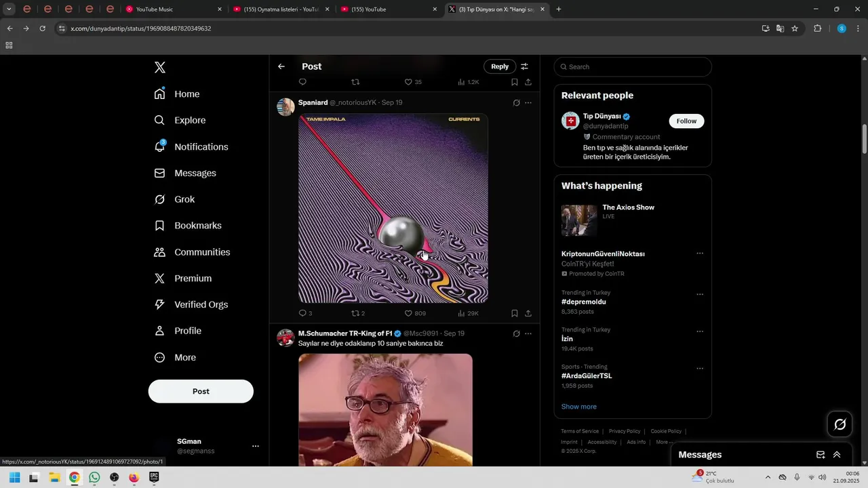Open Notifications in sidebar
This screenshot has height=488, width=868.
click(191, 146)
